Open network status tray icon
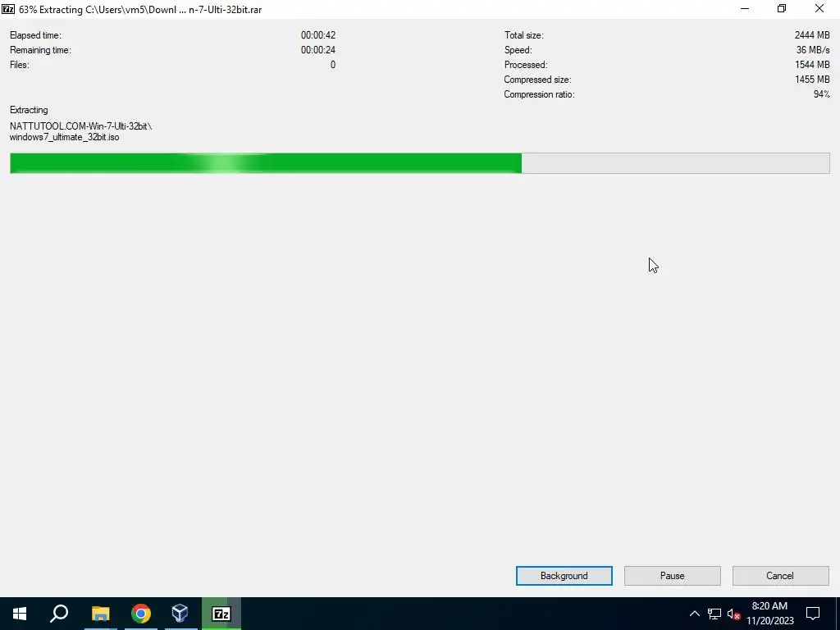840x630 pixels. coord(714,614)
